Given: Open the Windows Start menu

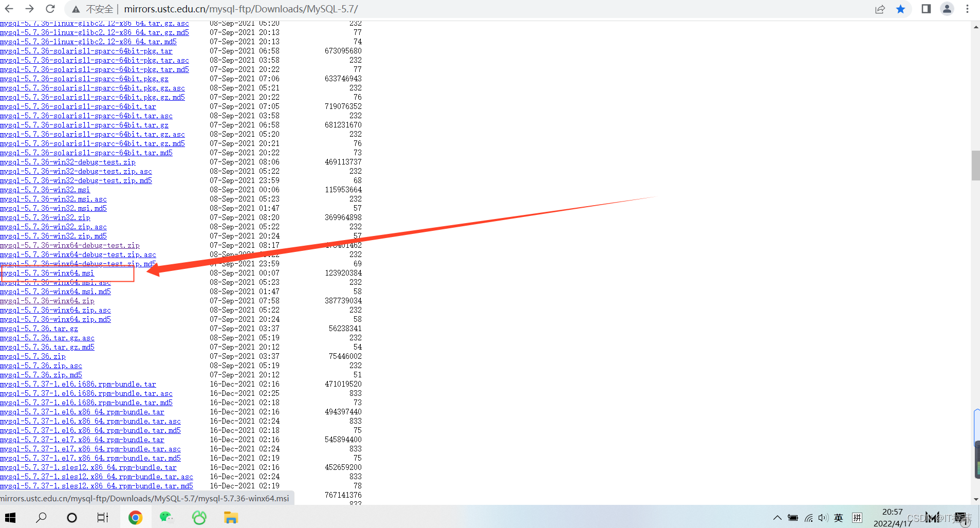Looking at the screenshot, I should [10, 517].
